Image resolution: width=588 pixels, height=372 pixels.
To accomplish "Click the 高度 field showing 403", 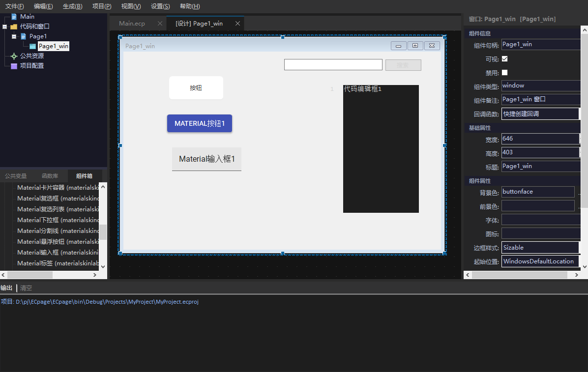I will 540,152.
